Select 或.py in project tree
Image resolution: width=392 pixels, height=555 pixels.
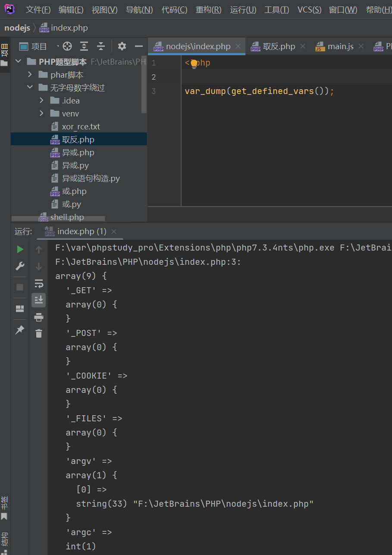72,204
